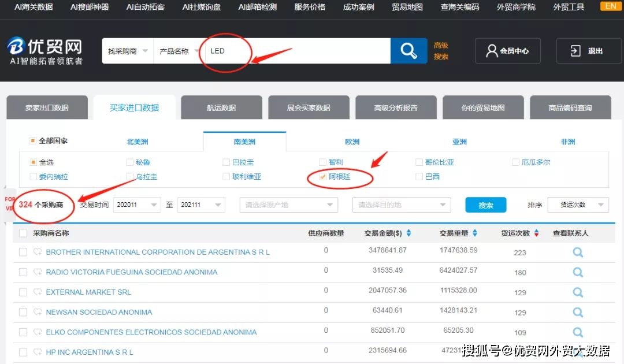Sort by 货运次数 using arrow icon

[536, 233]
